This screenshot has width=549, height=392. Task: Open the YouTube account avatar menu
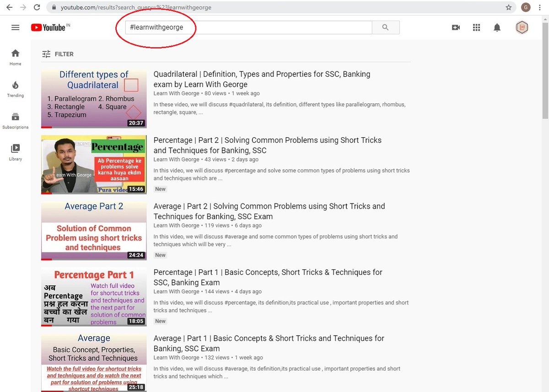pyautogui.click(x=522, y=27)
